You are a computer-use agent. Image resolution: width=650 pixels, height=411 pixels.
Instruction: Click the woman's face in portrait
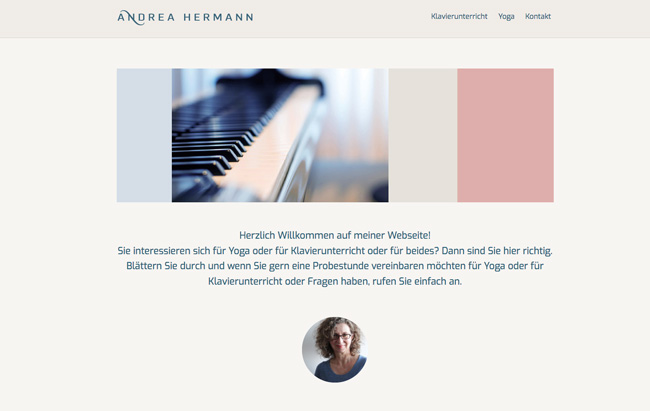341,338
